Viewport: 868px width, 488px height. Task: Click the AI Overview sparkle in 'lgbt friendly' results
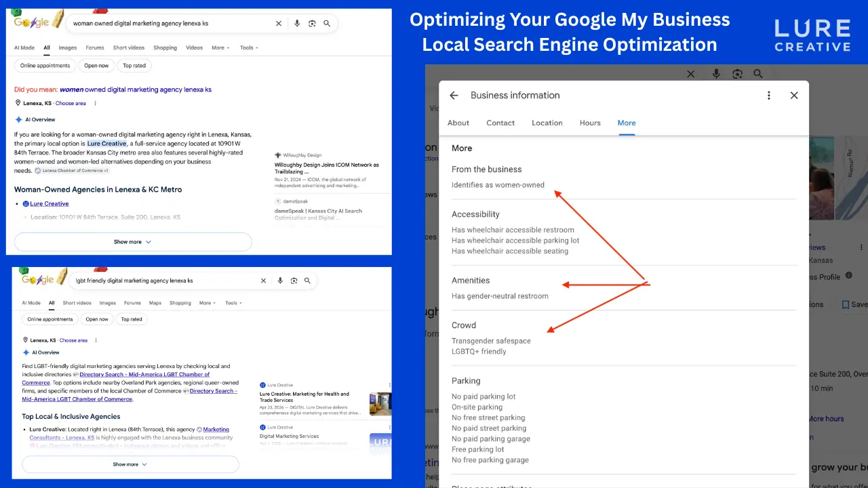coord(26,352)
